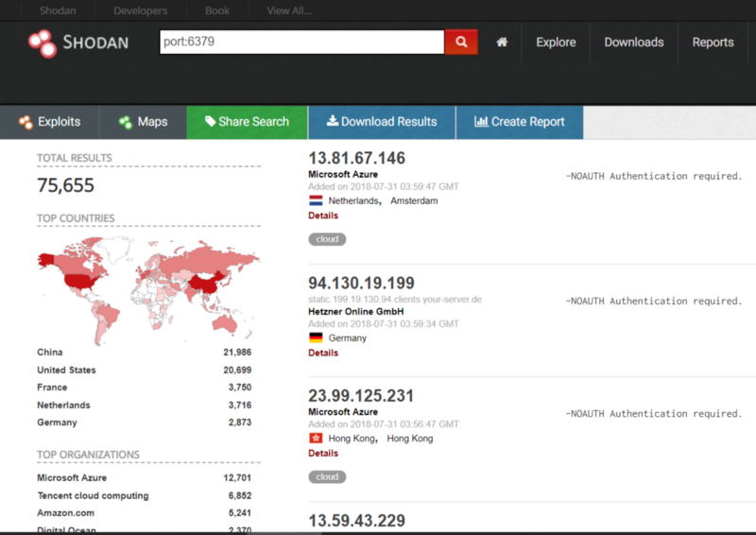Filter by Amazon.com organization
Image resolution: width=756 pixels, height=535 pixels.
pos(65,513)
